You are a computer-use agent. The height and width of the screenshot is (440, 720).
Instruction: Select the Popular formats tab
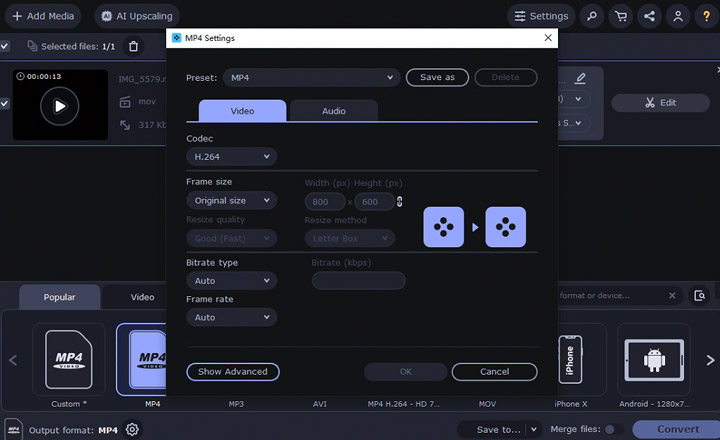point(59,297)
